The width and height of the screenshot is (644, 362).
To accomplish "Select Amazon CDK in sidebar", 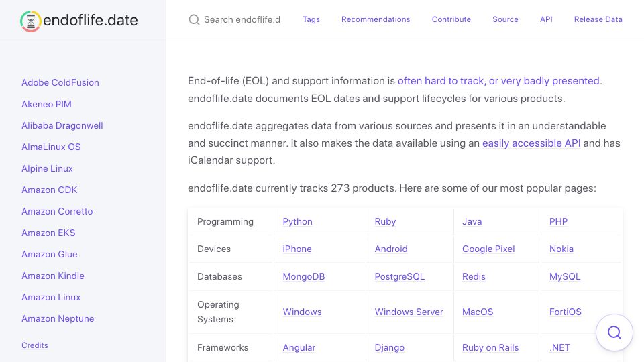I will [x=49, y=190].
